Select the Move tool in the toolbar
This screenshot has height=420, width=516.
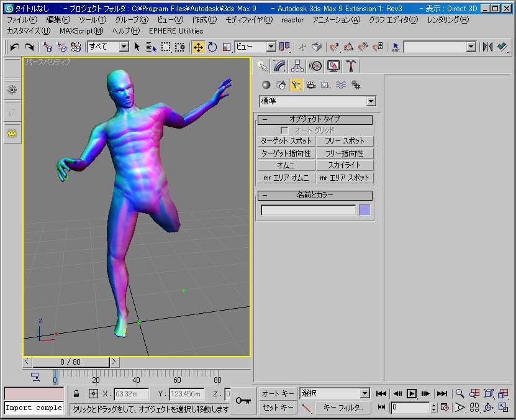point(198,47)
